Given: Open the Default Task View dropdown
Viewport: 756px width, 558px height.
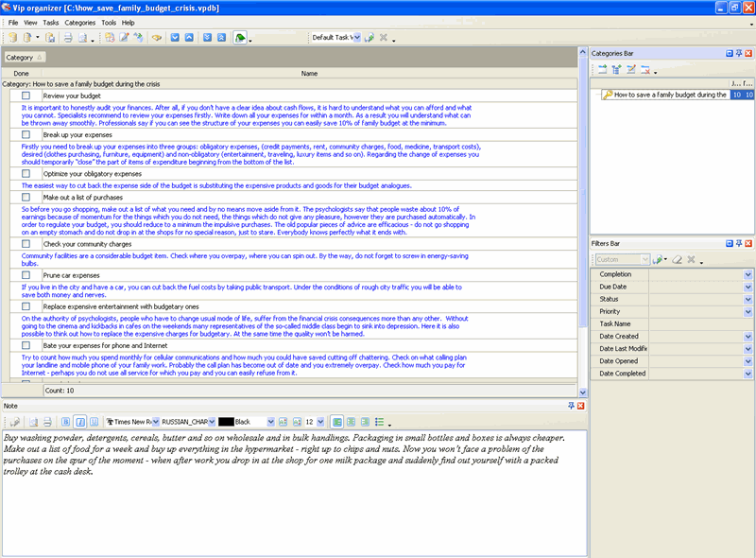Looking at the screenshot, I should (357, 38).
